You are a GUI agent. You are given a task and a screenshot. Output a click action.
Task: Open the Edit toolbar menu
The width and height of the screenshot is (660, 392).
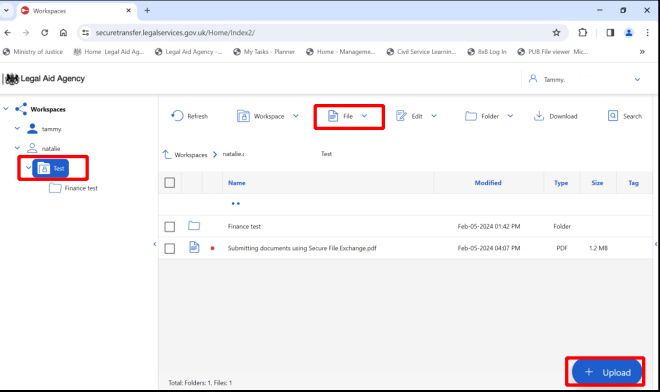click(416, 116)
